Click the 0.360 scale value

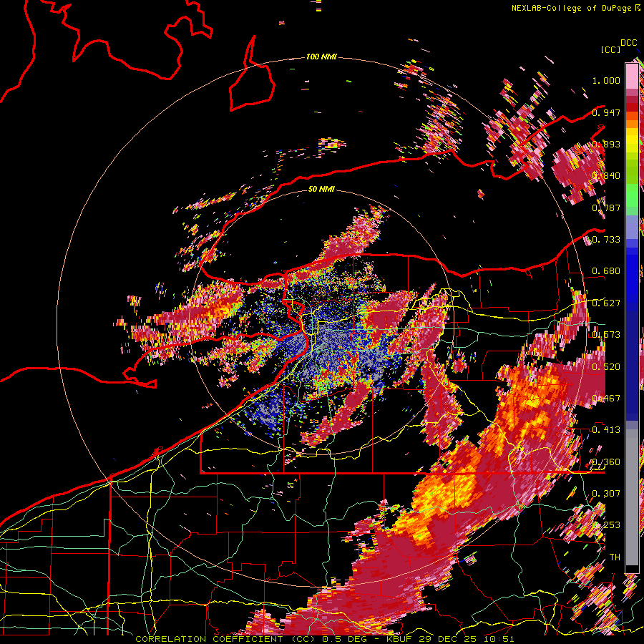click(x=606, y=462)
